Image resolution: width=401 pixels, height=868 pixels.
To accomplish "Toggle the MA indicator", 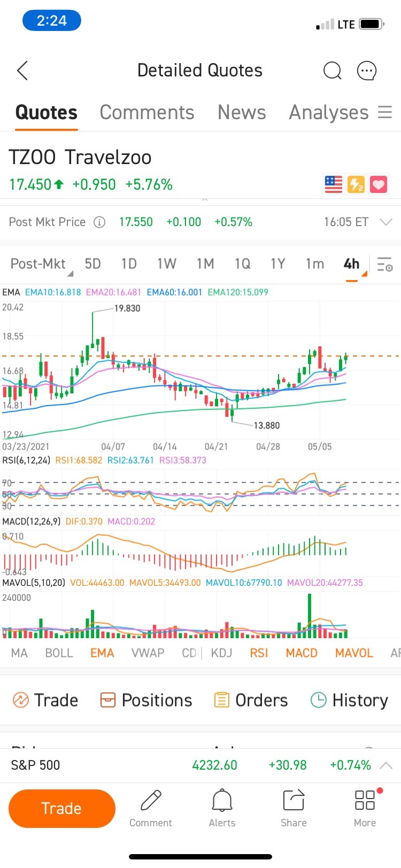I will click(x=19, y=653).
